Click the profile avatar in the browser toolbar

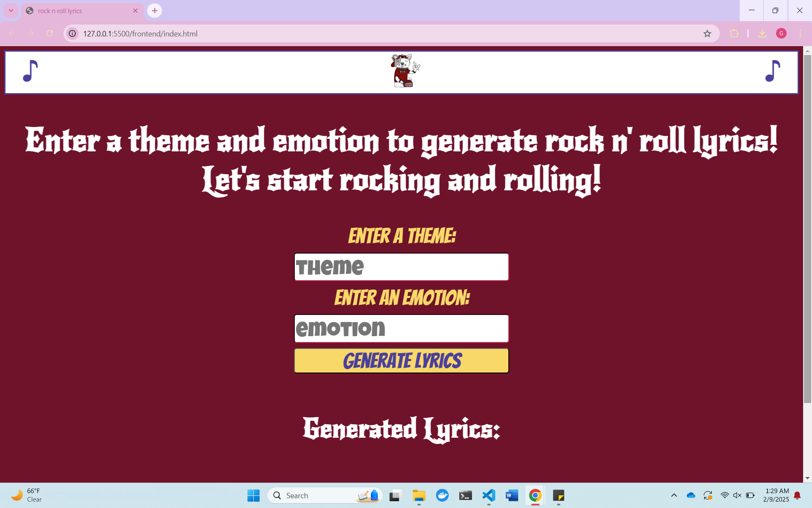point(781,33)
